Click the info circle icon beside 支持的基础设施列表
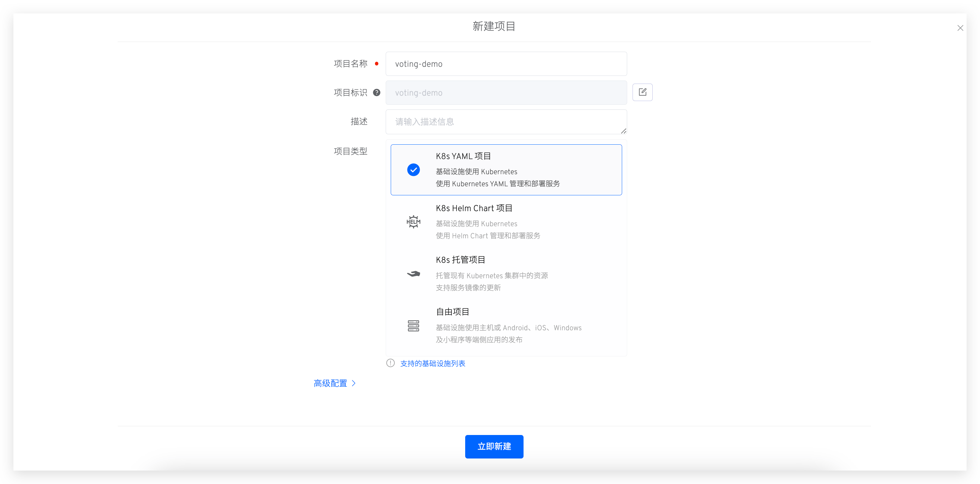Viewport: 980px width, 484px height. click(x=390, y=363)
